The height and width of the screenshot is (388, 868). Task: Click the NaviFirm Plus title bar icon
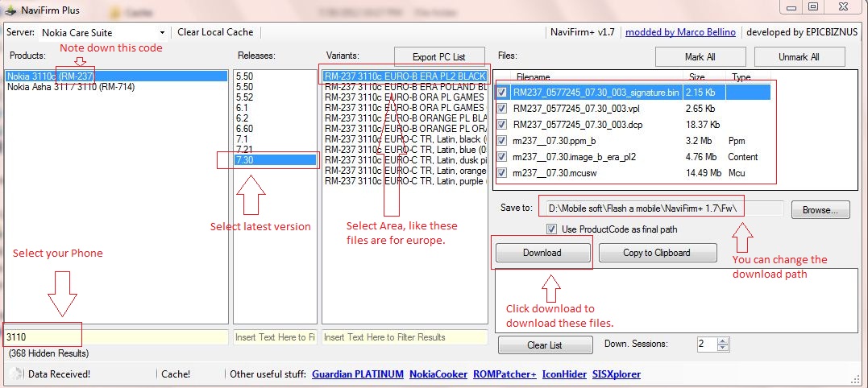coord(11,10)
